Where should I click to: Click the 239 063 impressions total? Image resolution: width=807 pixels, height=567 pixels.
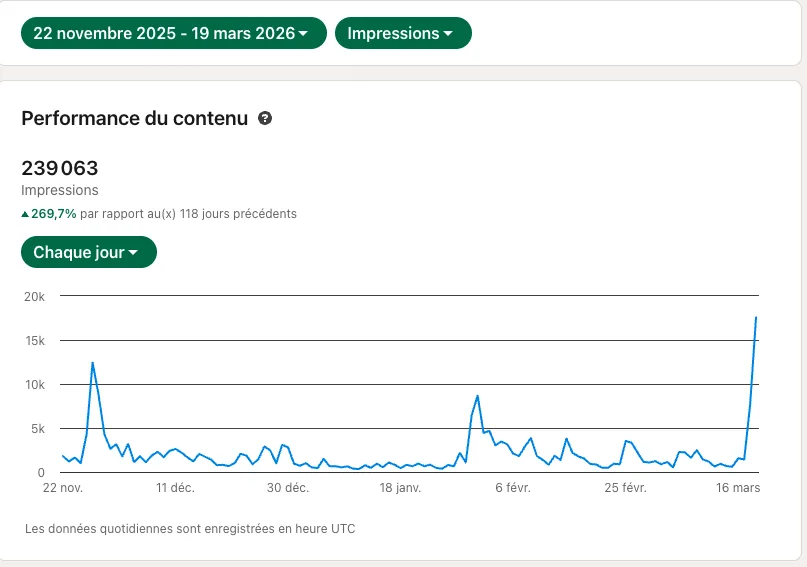[x=60, y=168]
